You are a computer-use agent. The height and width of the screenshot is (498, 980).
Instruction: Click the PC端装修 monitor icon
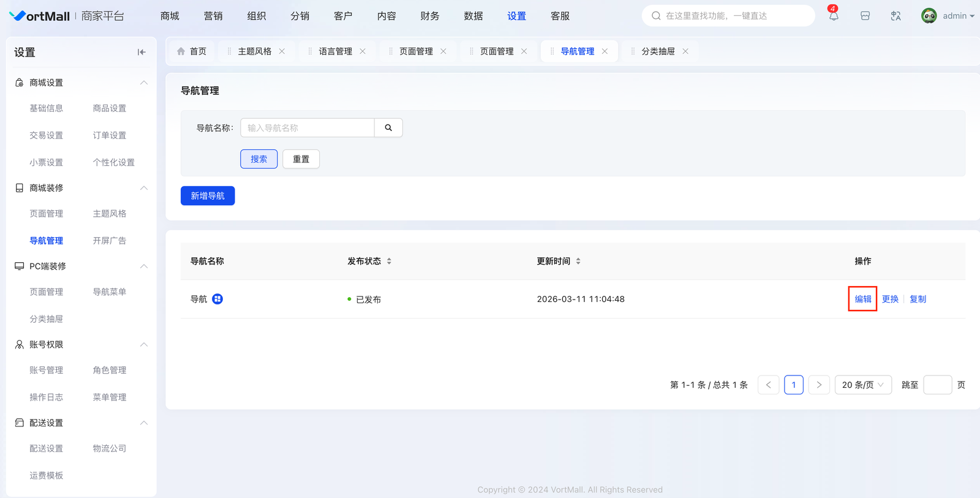tap(19, 266)
